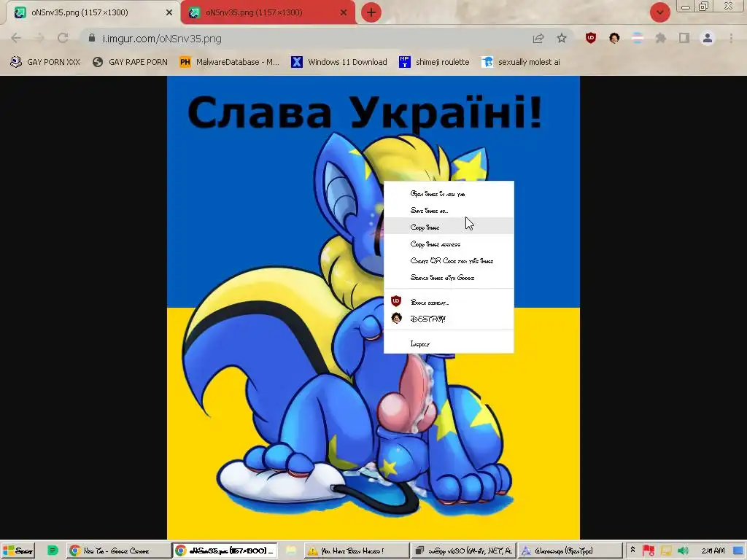Click the browser back arrow

point(16,39)
